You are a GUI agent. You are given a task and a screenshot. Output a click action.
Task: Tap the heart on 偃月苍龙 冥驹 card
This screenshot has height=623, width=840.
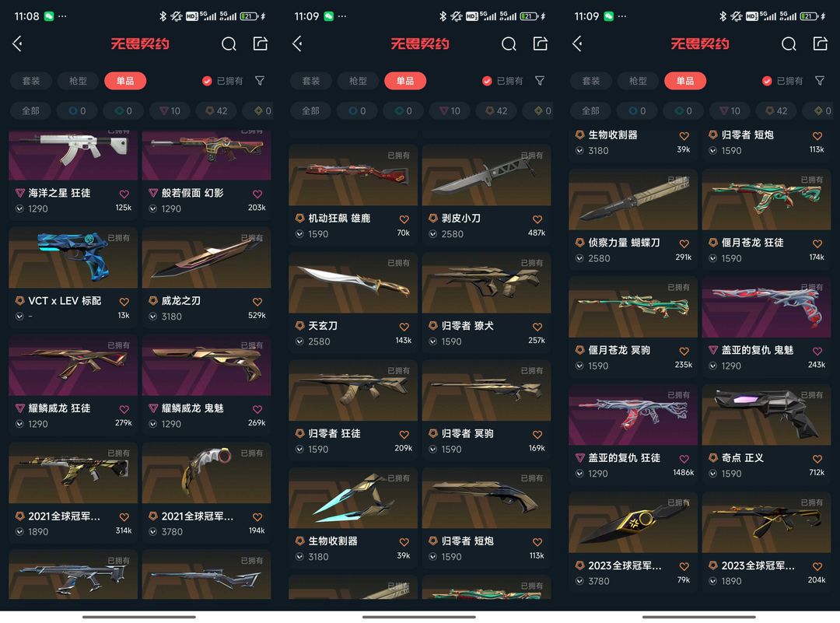(x=684, y=352)
